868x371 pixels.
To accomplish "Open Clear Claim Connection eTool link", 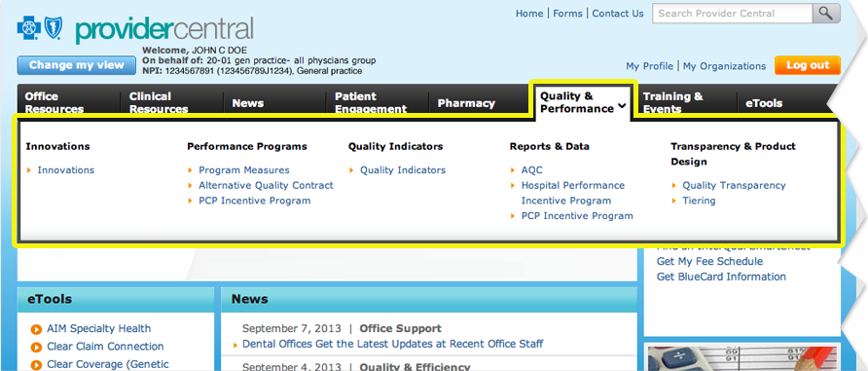I will [105, 347].
